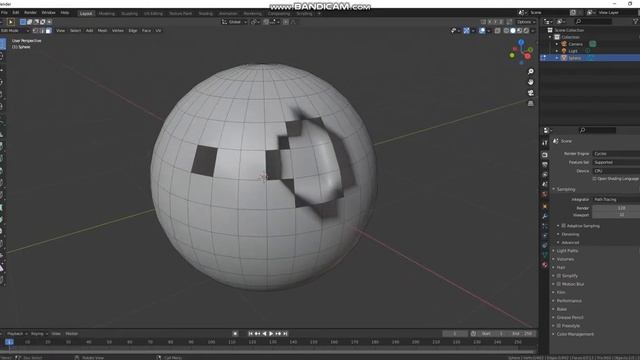Select face select mode icon
Image resolution: width=640 pixels, height=360 pixels.
tap(49, 31)
